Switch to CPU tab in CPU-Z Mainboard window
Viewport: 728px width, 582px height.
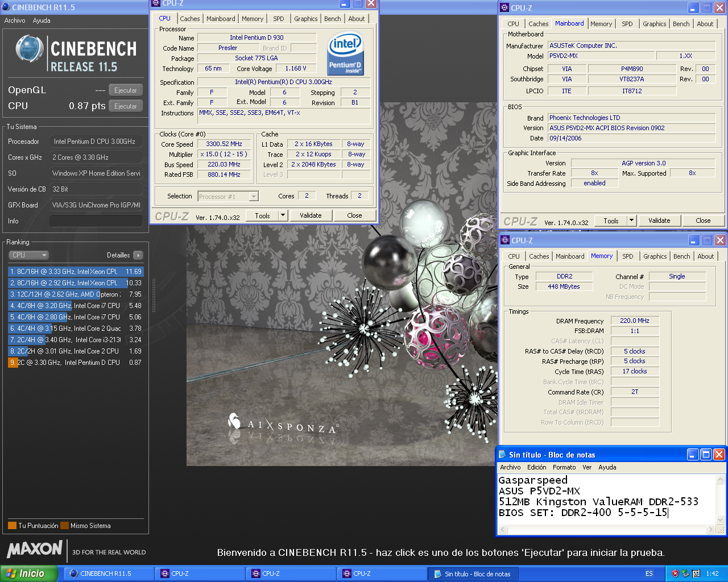(x=513, y=24)
